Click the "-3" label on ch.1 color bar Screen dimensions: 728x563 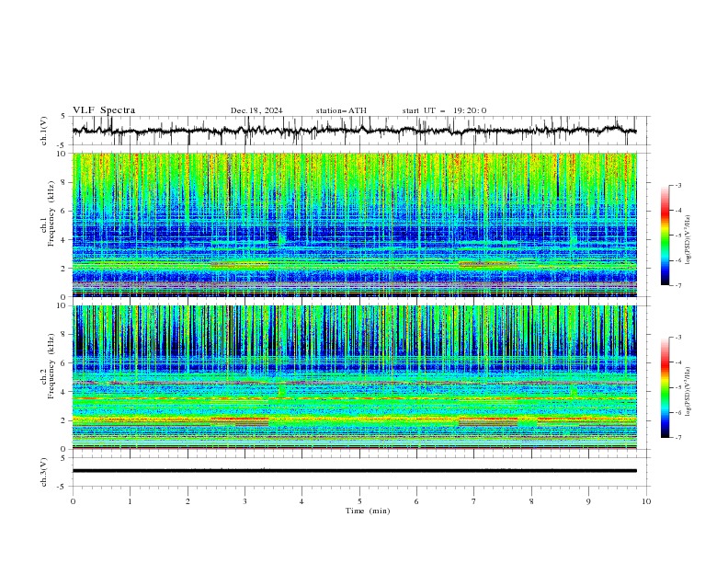[x=678, y=185]
